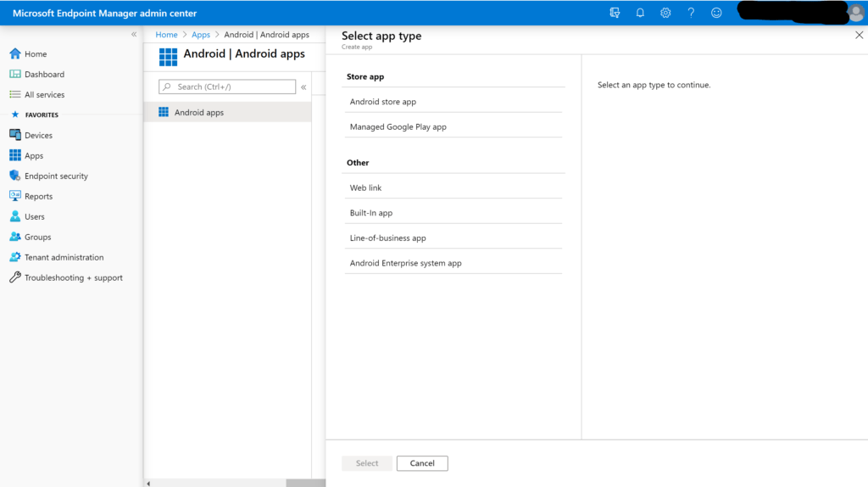Open directory and subscription filter icon
The width and height of the screenshot is (868, 487).
coord(615,13)
